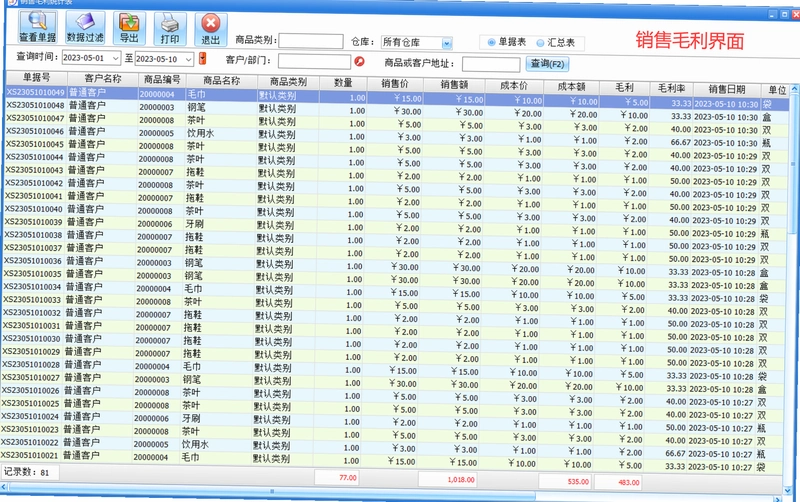800x502 pixels.
Task: Click the horizontal scrollbar left arrow
Action: (4, 488)
